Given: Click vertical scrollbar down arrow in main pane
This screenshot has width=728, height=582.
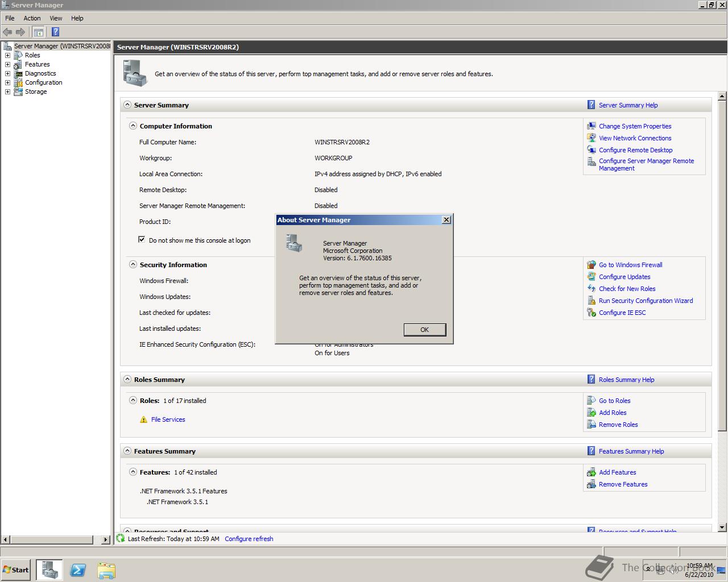Looking at the screenshot, I should (x=723, y=527).
